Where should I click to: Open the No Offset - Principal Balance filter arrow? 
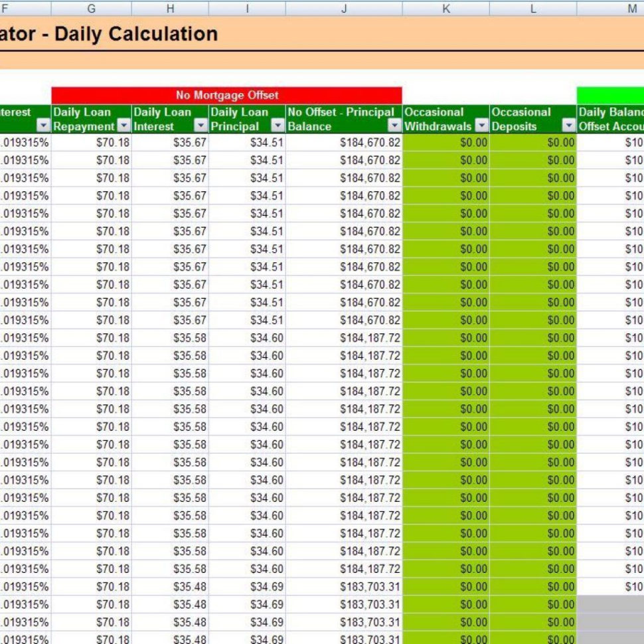(395, 125)
